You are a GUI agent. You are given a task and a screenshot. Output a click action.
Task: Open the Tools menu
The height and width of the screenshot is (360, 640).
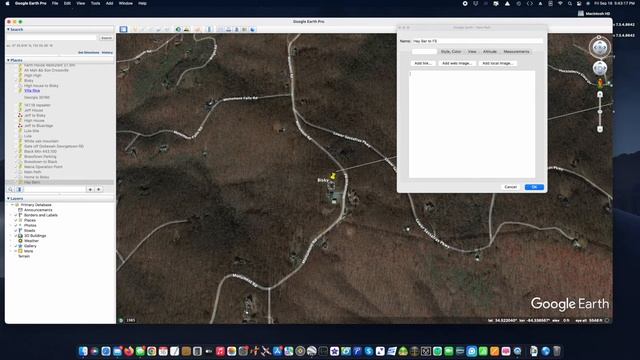[x=95, y=3]
